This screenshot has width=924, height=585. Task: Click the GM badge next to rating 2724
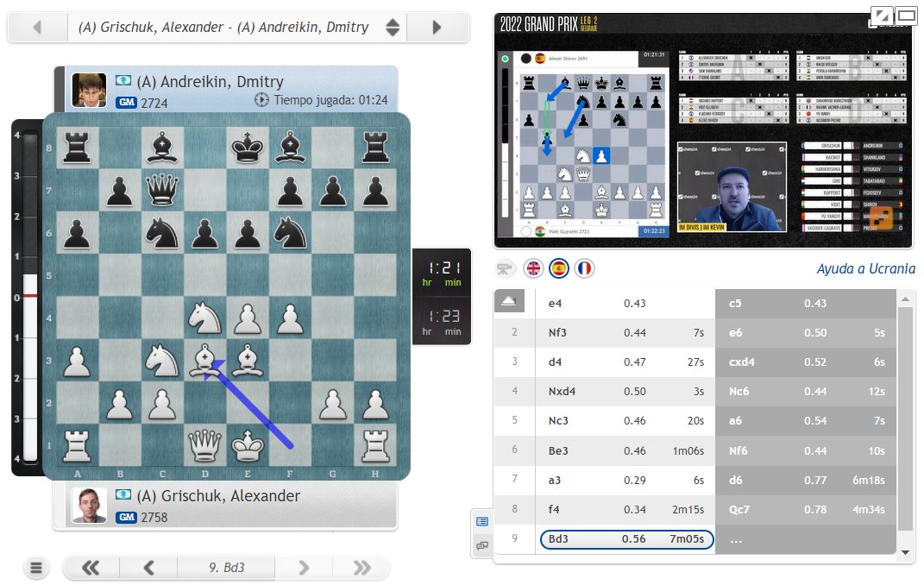coord(126,103)
